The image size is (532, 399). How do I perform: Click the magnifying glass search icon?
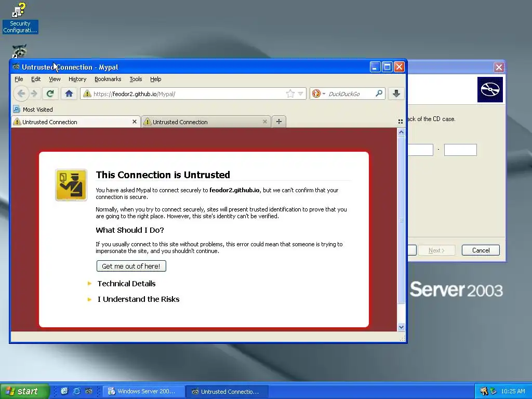click(x=379, y=94)
